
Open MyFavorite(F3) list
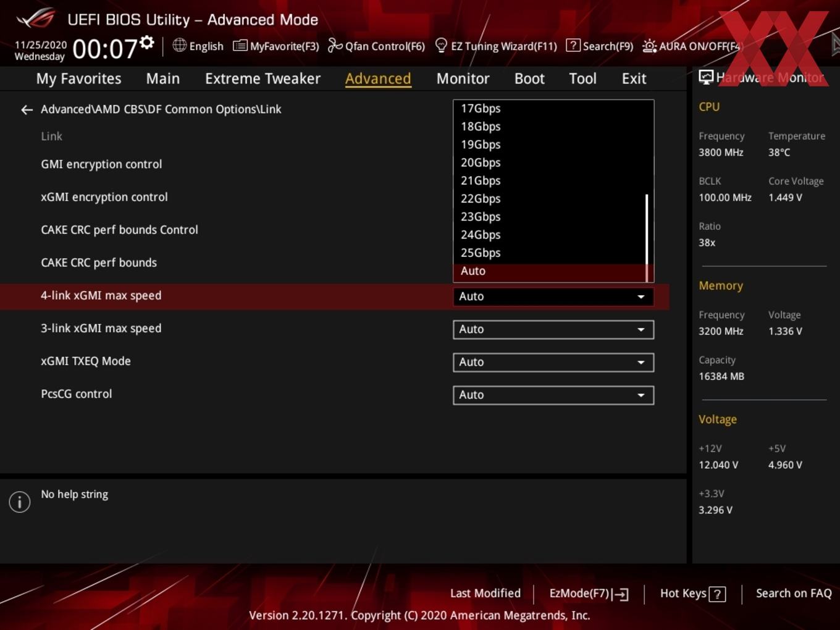click(276, 46)
